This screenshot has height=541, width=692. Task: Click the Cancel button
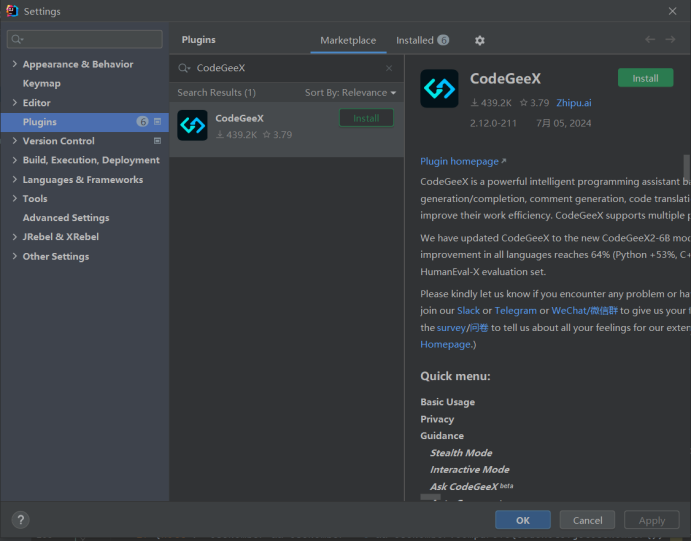coord(587,520)
